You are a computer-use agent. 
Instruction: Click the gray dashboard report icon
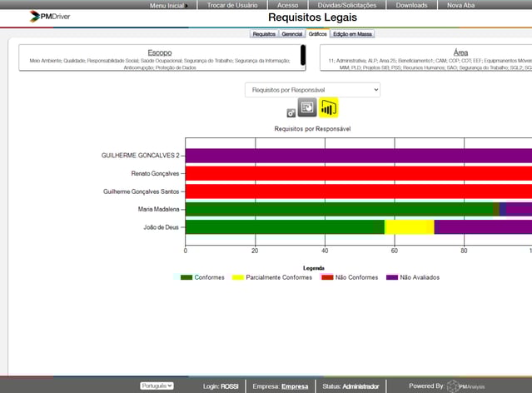click(307, 107)
